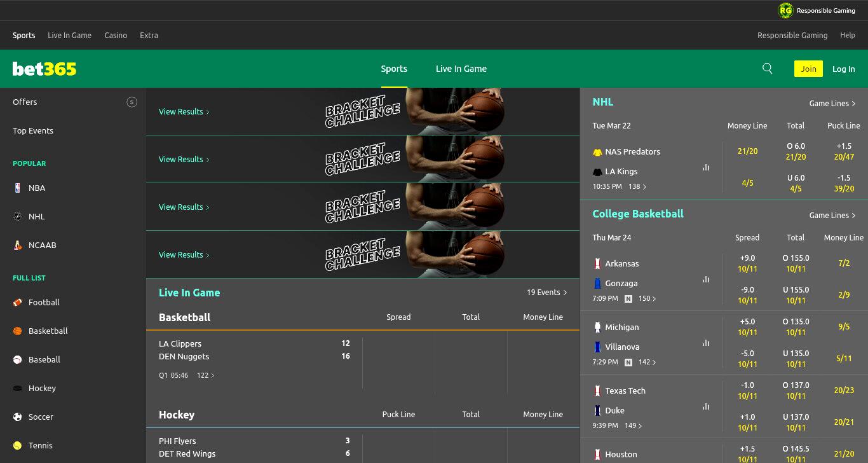Click the bet365 logo

point(44,69)
